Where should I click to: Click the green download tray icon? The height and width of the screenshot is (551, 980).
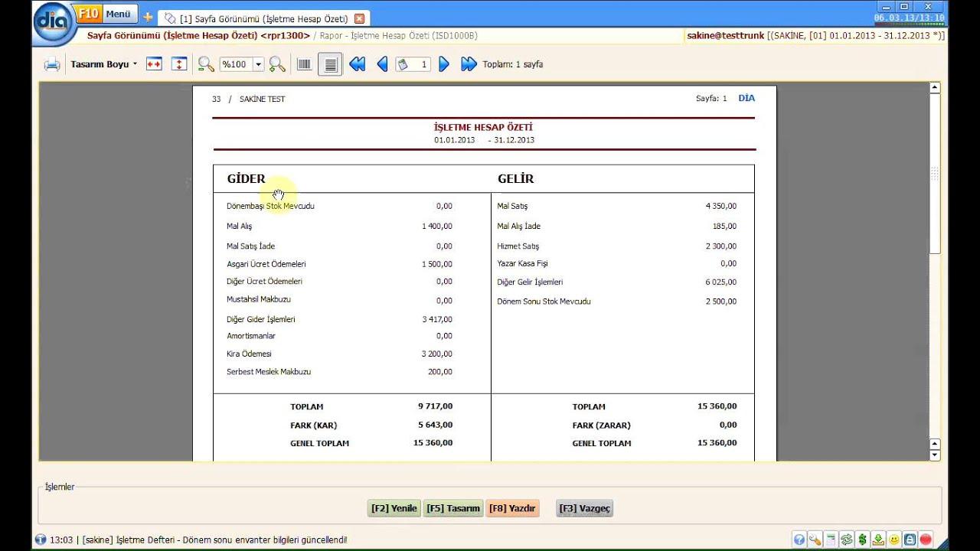tap(879, 540)
